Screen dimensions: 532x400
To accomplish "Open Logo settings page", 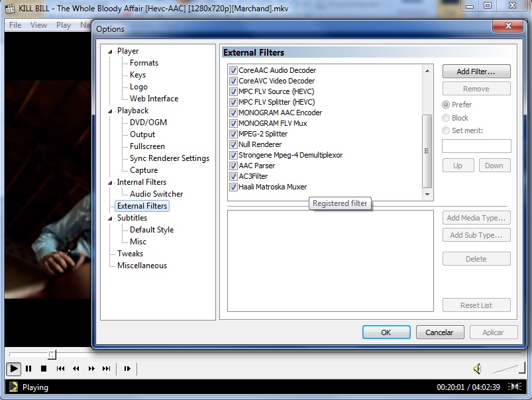I will 138,87.
